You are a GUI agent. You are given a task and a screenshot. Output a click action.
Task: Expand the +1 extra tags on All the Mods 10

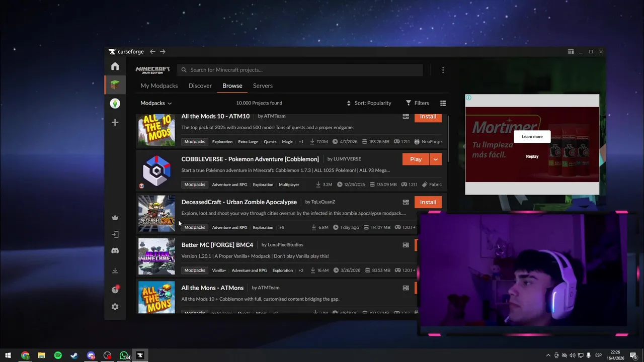pyautogui.click(x=301, y=142)
